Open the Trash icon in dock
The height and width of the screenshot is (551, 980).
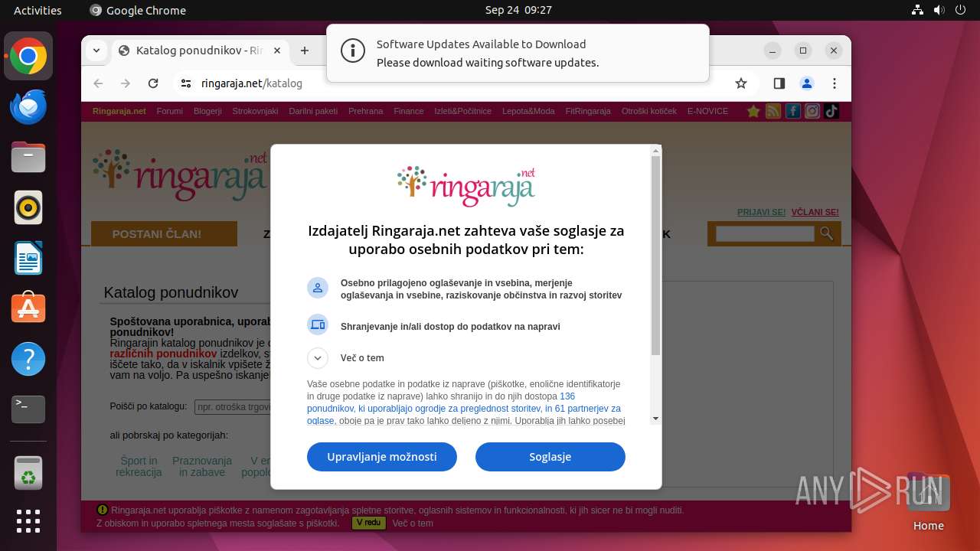tap(28, 472)
